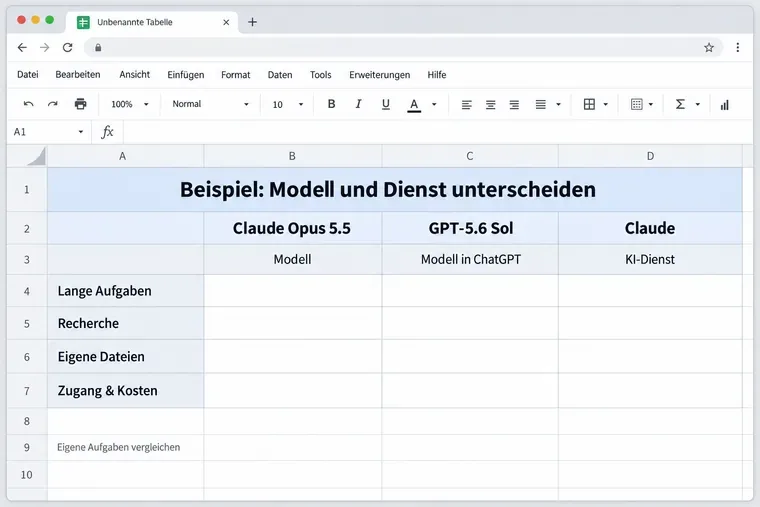The width and height of the screenshot is (760, 507).
Task: Select row 1 header
Action: [x=27, y=190]
